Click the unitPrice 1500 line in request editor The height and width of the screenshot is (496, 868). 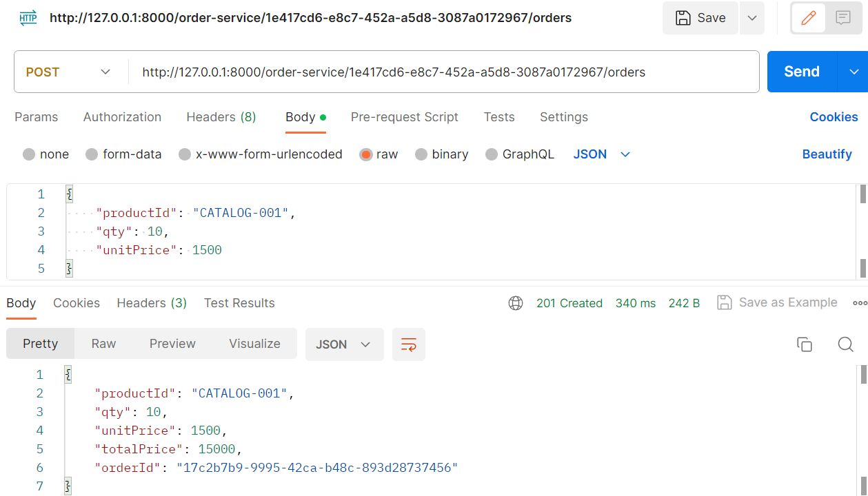pyautogui.click(x=159, y=250)
